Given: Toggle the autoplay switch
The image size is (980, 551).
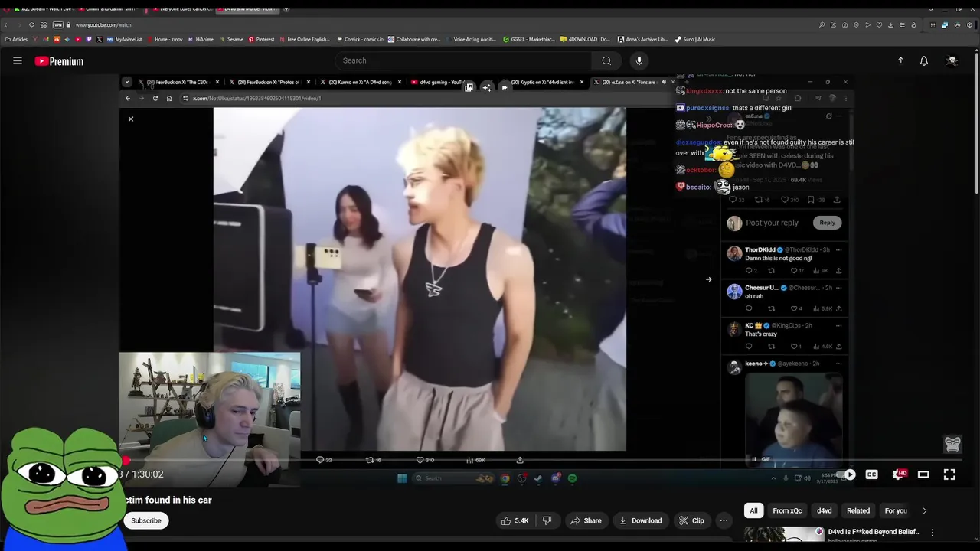Looking at the screenshot, I should click(847, 474).
